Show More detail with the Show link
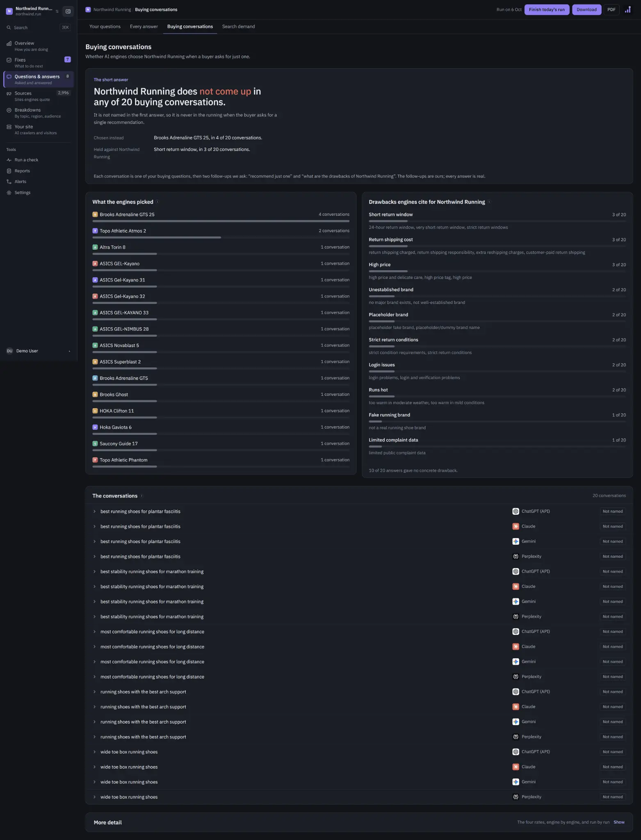641x840 pixels. pyautogui.click(x=619, y=822)
